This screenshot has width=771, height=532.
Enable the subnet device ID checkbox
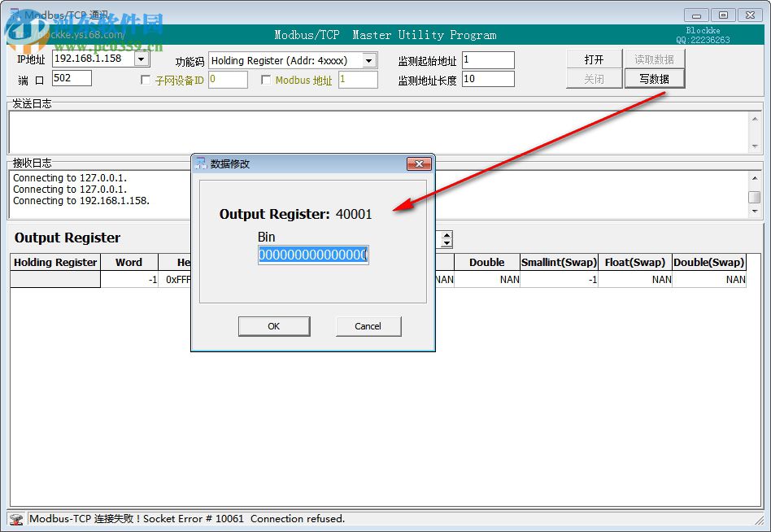pos(145,80)
